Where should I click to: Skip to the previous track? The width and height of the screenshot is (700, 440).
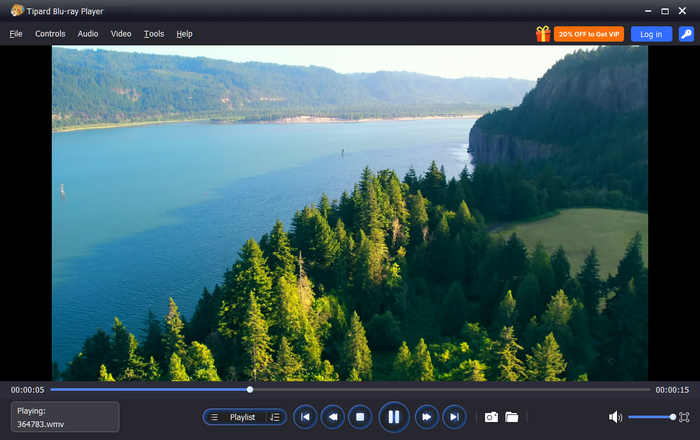pos(305,417)
